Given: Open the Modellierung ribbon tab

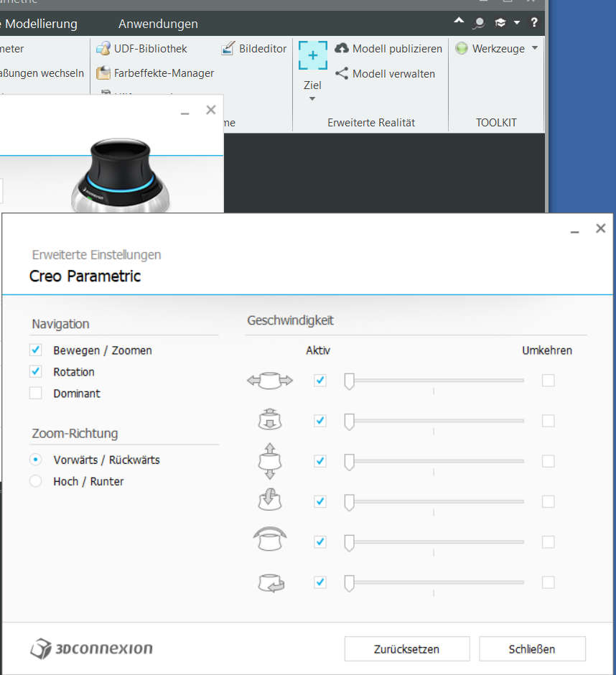Looking at the screenshot, I should 41,24.
